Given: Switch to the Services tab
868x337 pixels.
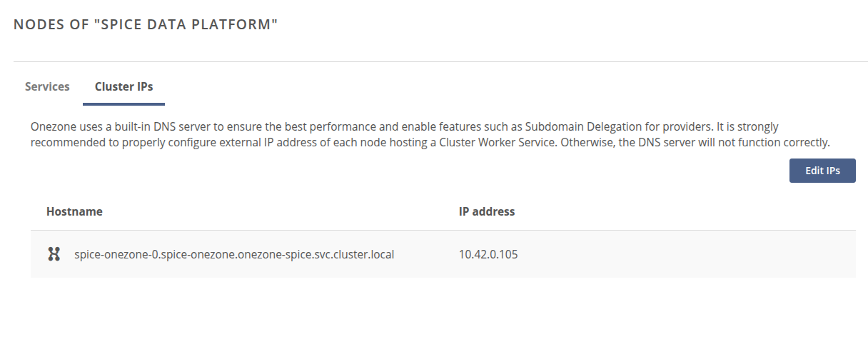Looking at the screenshot, I should coord(47,86).
